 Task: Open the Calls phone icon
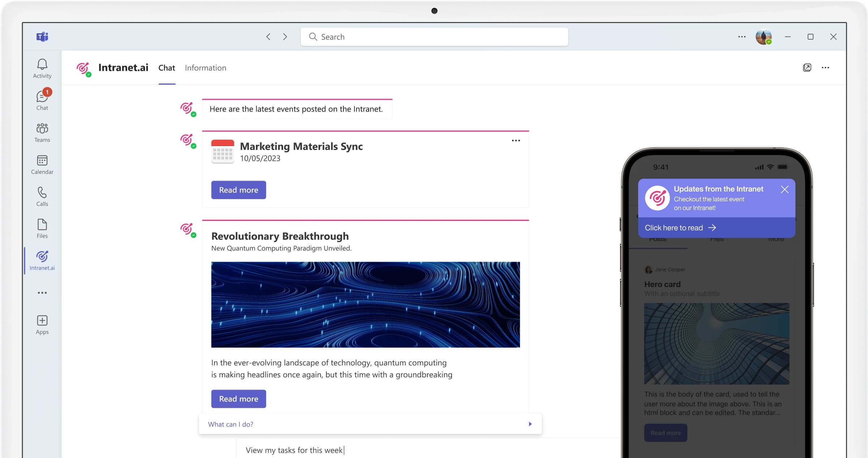click(x=42, y=196)
